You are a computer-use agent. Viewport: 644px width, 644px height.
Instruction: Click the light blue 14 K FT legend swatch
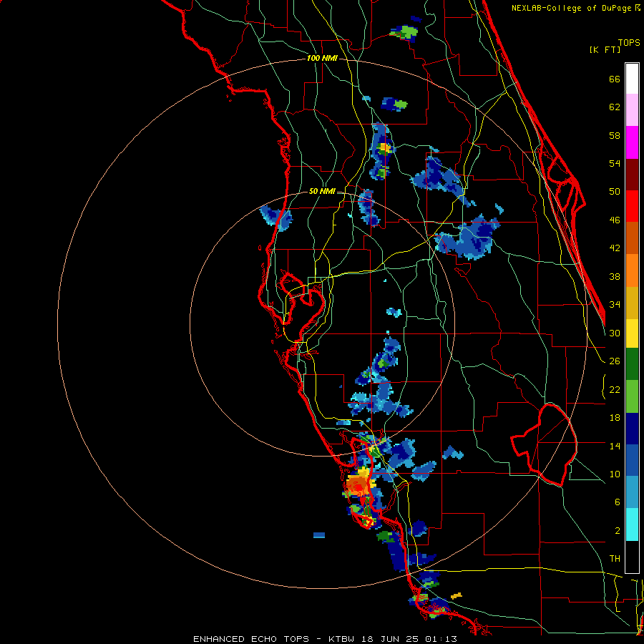[632, 492]
